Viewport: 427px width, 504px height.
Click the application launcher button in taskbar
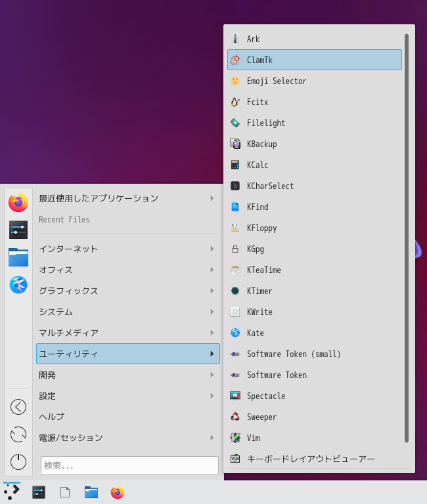coord(12,492)
